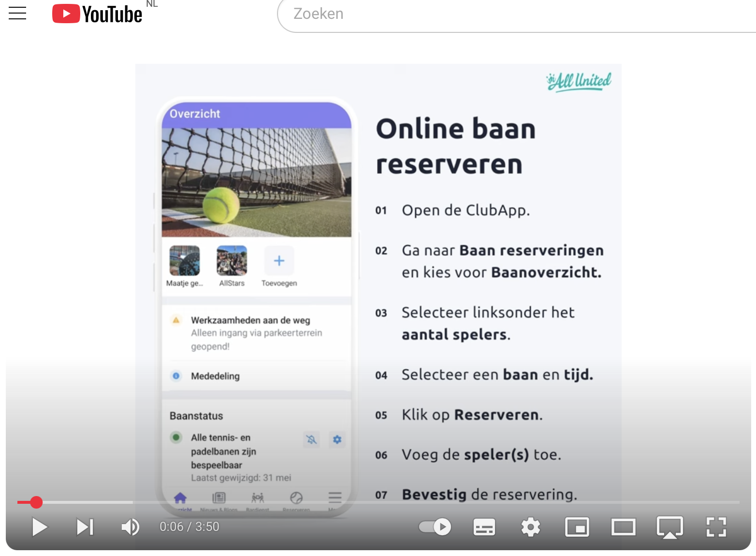Screen dimensions: 756x556
Task: Click the red progress bar scrubber
Action: (36, 502)
